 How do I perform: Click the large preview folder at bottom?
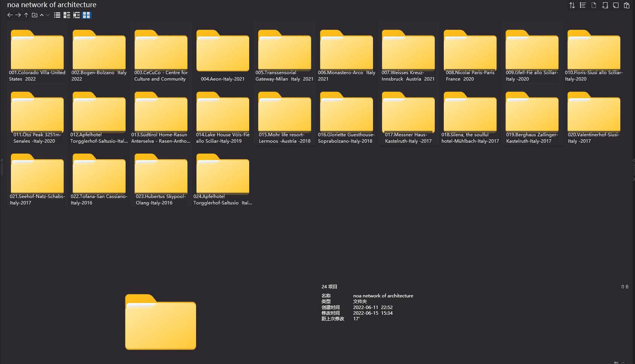(161, 322)
